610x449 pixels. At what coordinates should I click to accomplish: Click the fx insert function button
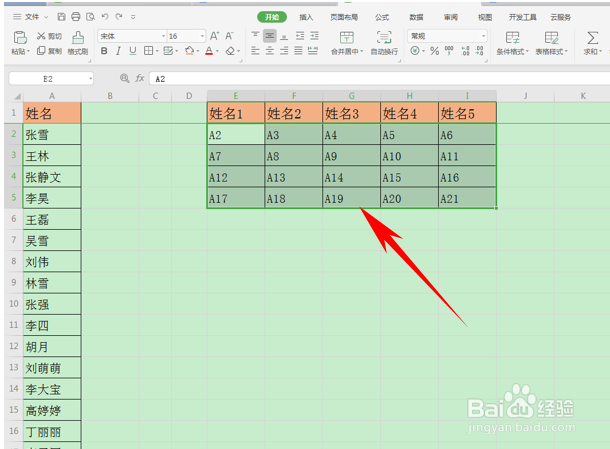pyautogui.click(x=140, y=79)
